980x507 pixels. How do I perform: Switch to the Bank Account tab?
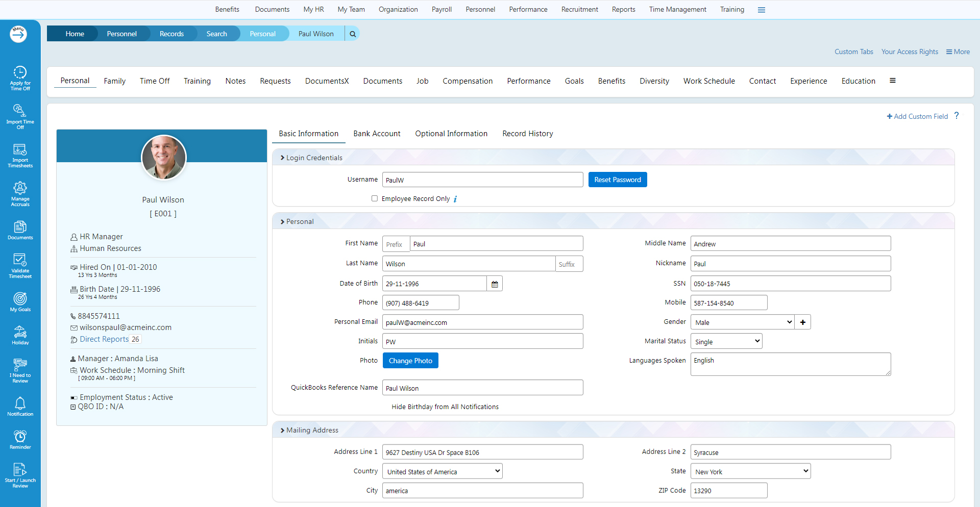tap(377, 134)
